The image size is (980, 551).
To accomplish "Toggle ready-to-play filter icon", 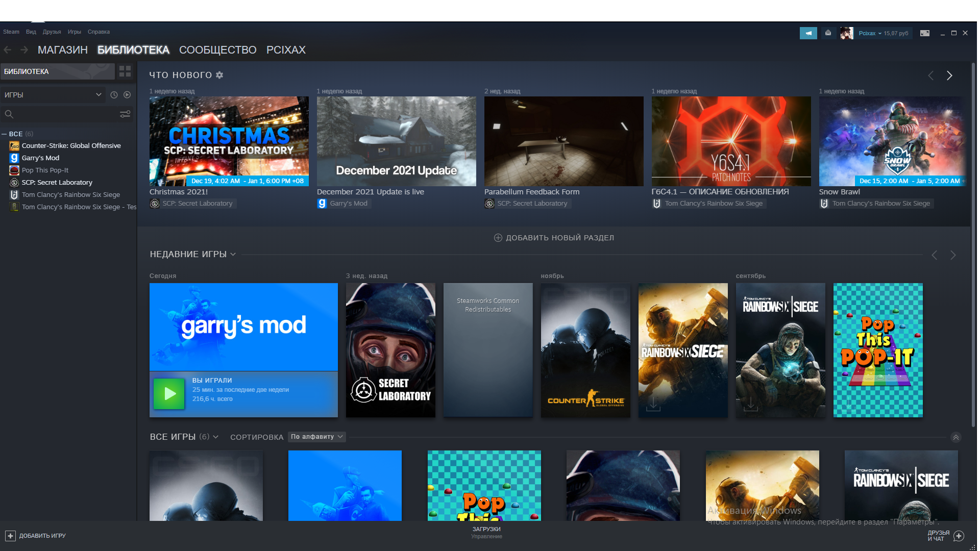I will click(x=127, y=95).
